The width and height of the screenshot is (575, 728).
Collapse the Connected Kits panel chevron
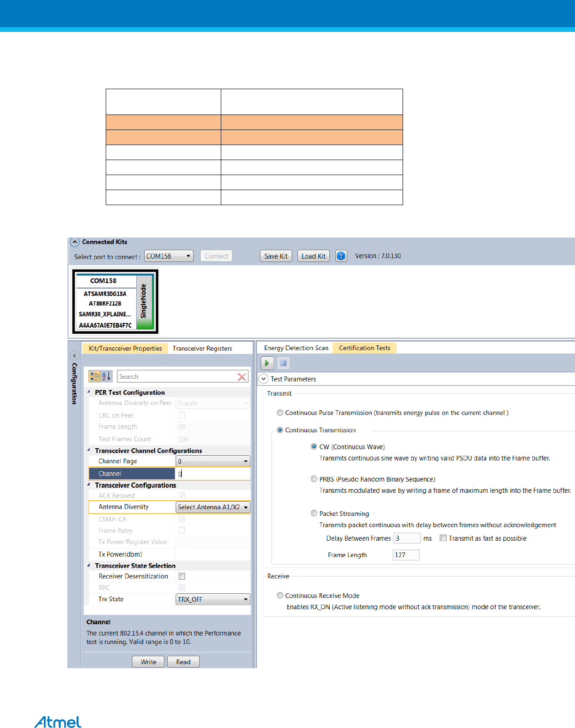75,242
